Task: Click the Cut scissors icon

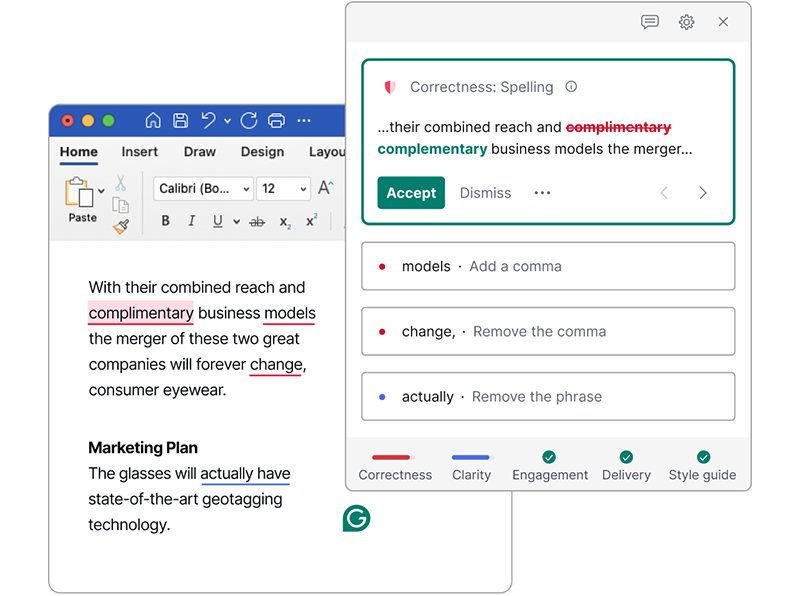Action: [x=120, y=183]
